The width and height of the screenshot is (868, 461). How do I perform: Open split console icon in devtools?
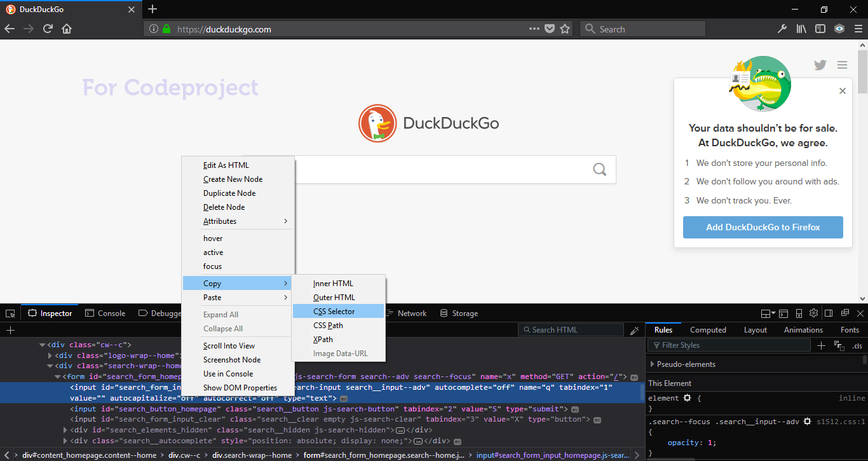point(783,313)
